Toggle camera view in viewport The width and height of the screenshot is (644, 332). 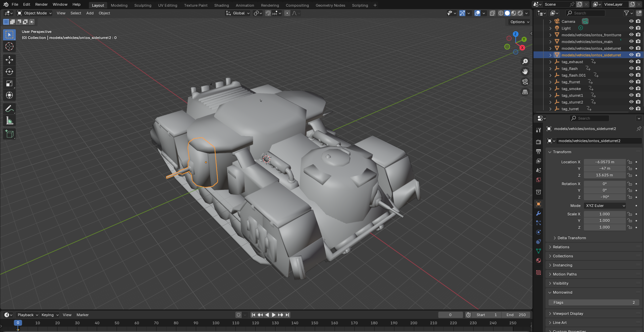(x=525, y=82)
